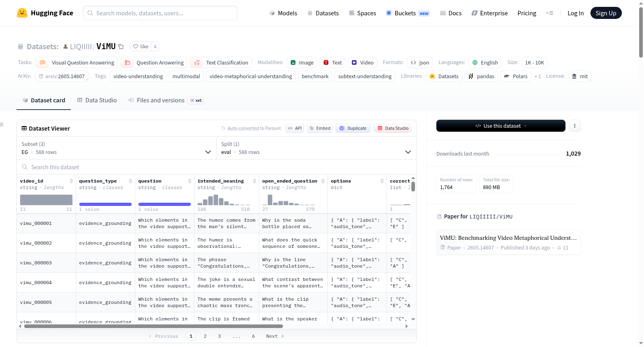Image resolution: width=644 pixels, height=347 pixels.
Task: Click the Question Answering task tag
Action: 154,62
